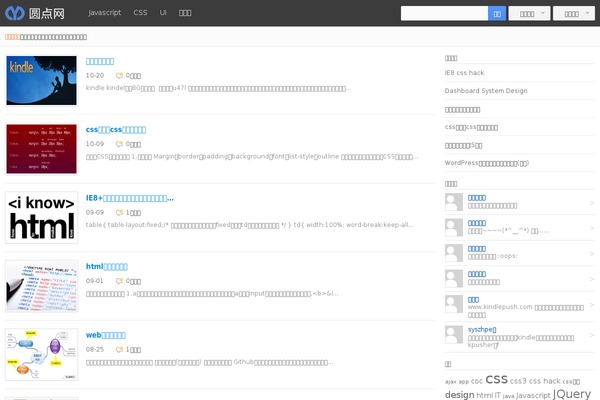This screenshot has height=400, width=600.
Task: Click the kindle reading-under-tree thumbnail
Action: tap(41, 80)
